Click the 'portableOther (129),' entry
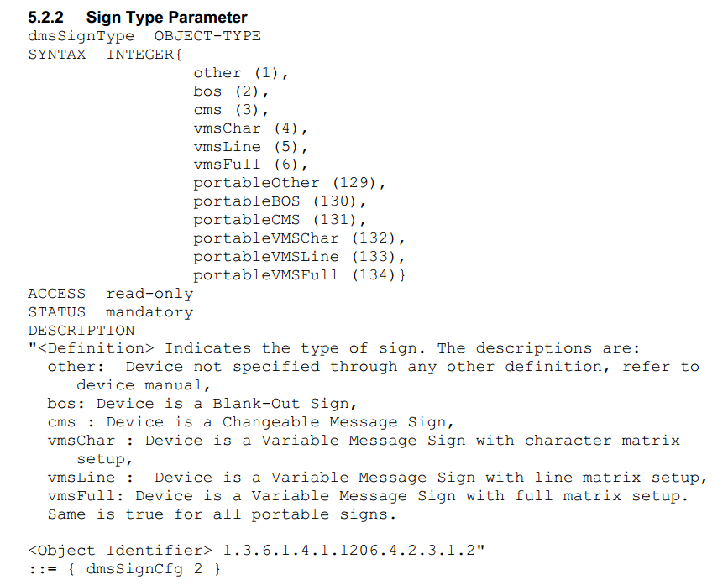The image size is (728, 585). point(290,183)
